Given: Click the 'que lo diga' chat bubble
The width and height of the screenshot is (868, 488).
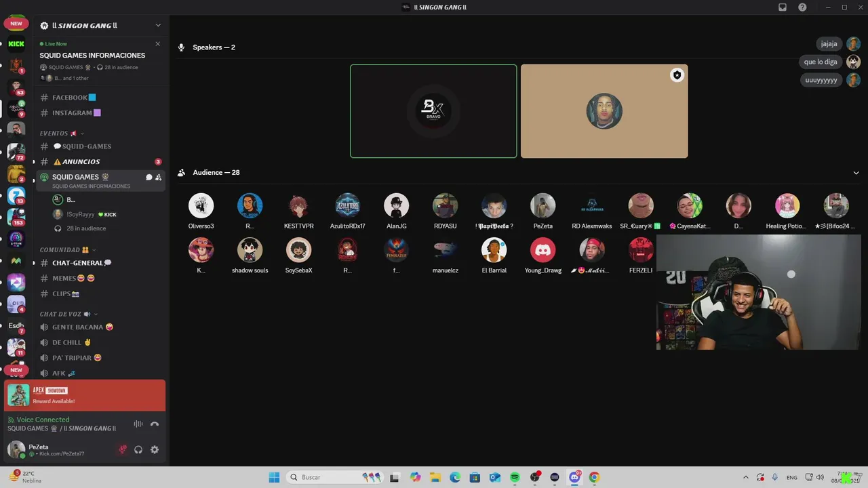Looking at the screenshot, I should click(821, 62).
